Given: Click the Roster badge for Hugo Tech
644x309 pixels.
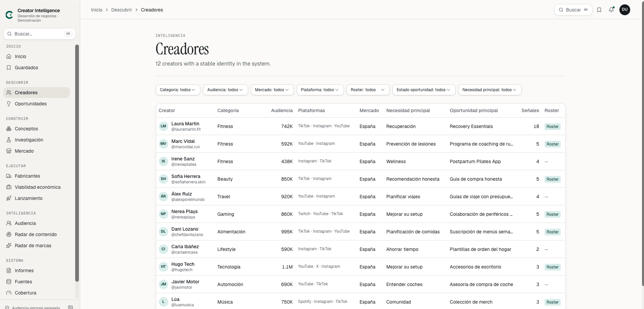Looking at the screenshot, I should click(x=553, y=267).
